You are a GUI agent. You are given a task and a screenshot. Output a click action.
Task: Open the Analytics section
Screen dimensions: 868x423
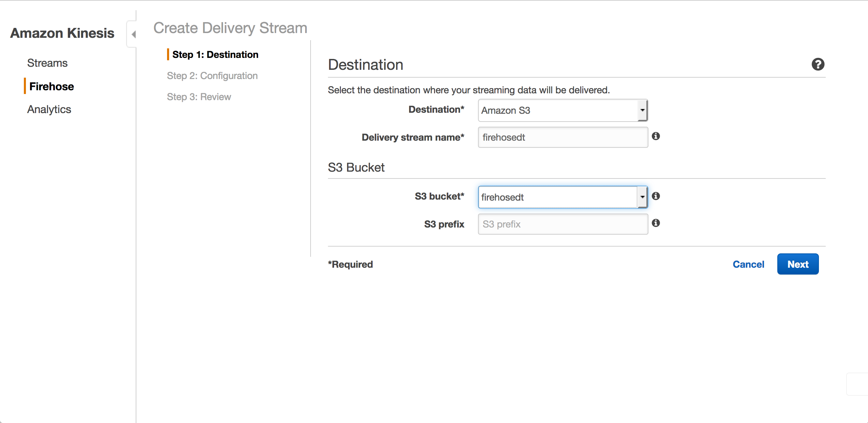[x=49, y=109]
